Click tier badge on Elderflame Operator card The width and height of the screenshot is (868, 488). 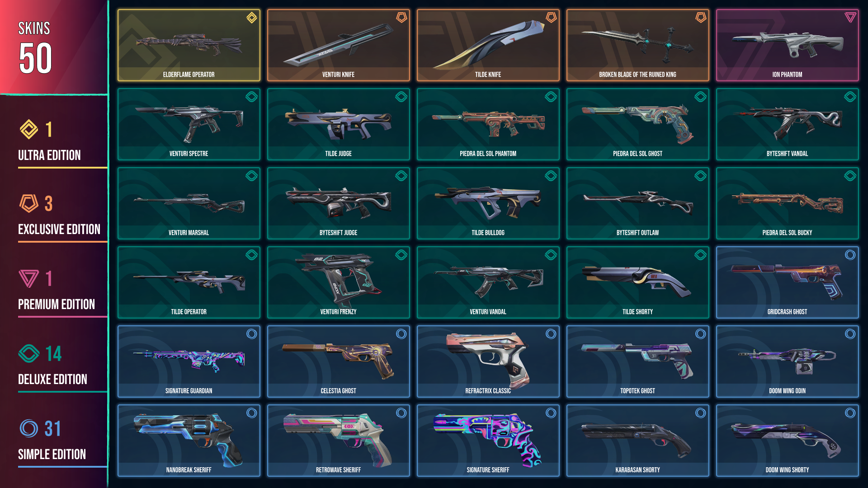(x=252, y=18)
